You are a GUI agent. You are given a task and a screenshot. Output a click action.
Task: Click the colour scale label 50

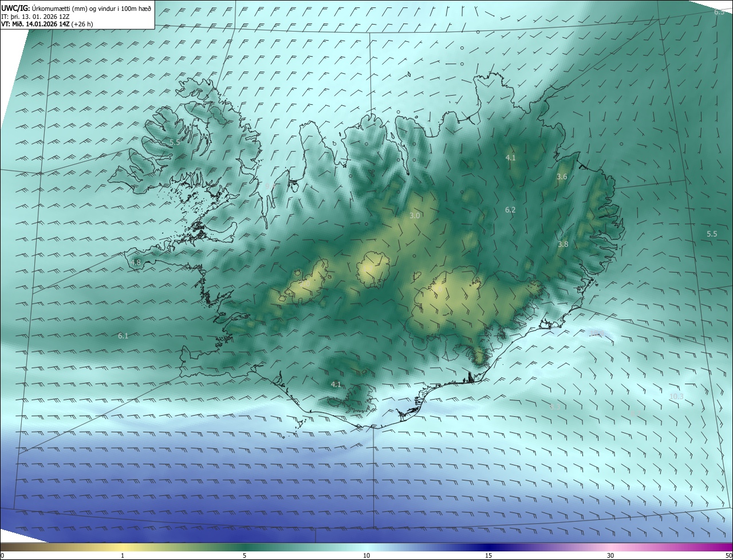(728, 555)
